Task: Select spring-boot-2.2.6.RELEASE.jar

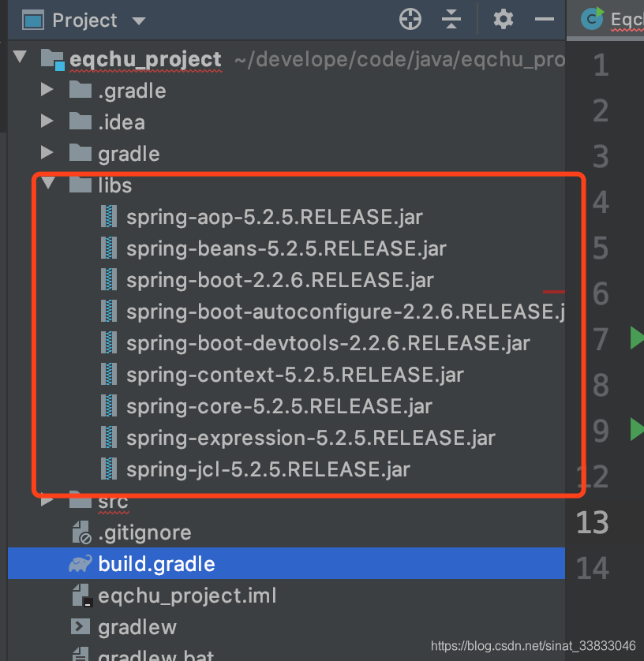Action: point(280,280)
